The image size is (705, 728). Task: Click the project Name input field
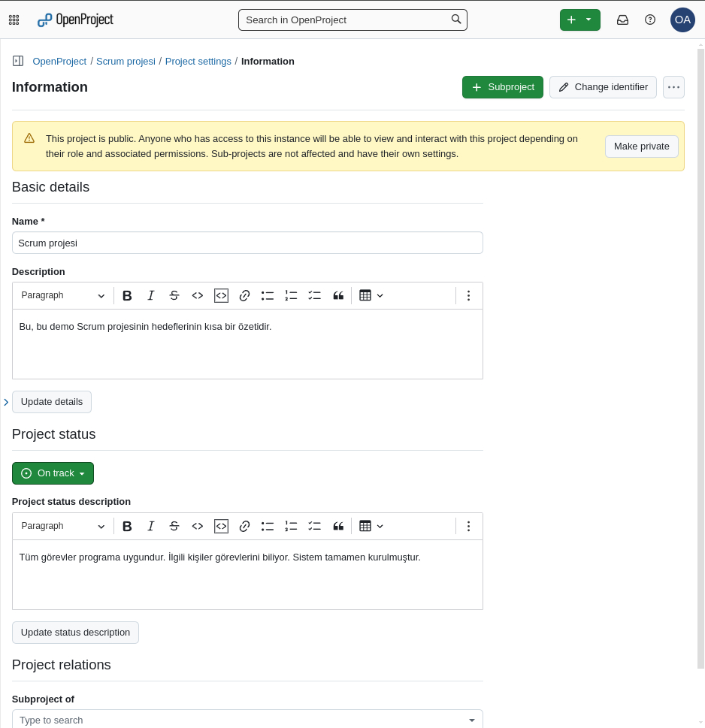point(247,243)
